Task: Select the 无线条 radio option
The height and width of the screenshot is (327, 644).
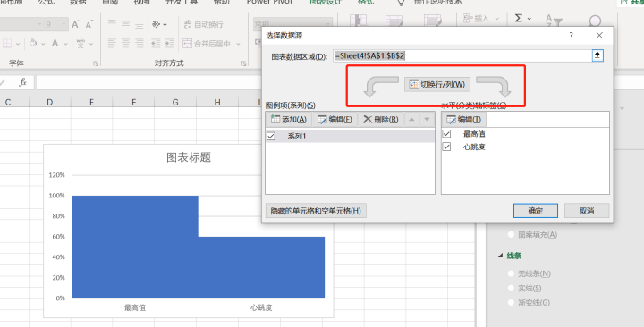Action: 511,273
